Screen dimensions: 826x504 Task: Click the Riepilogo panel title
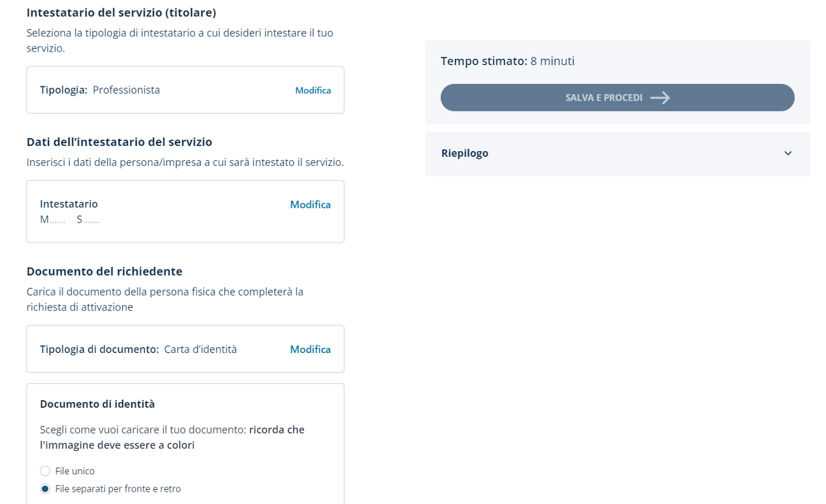pos(465,154)
